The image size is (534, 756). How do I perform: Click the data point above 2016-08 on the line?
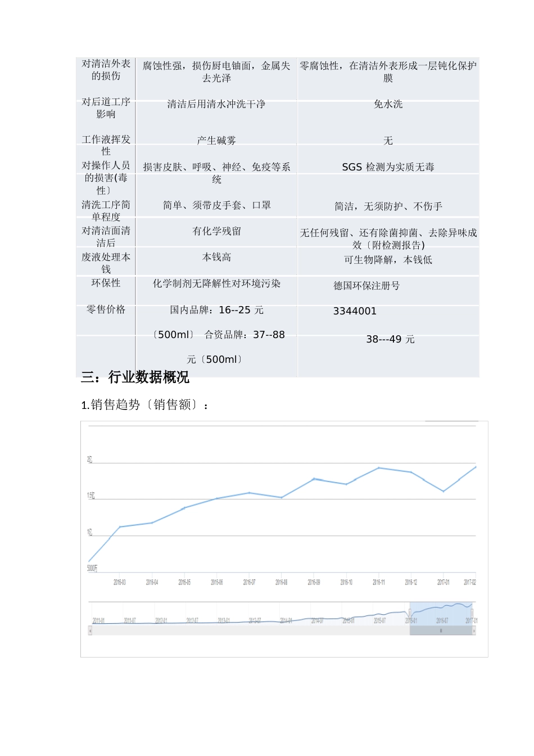point(282,497)
